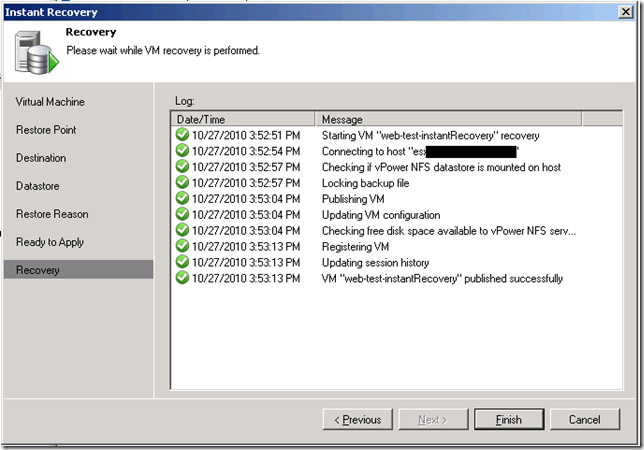The width and height of the screenshot is (644, 450).
Task: Switch to the Destination step
Action: pyautogui.click(x=41, y=158)
